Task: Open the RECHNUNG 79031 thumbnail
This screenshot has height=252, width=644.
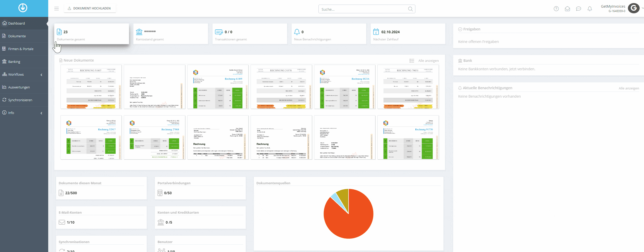Action: 408,87
